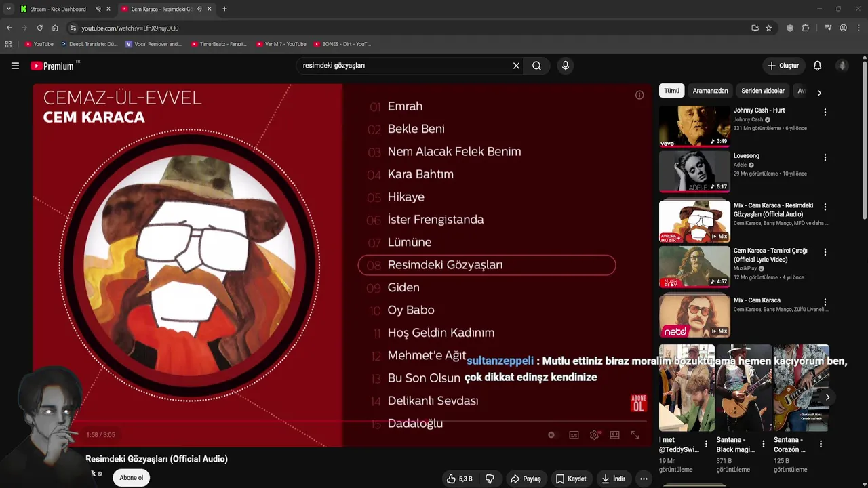Reload the page
Image resolution: width=868 pixels, height=488 pixels.
tap(39, 28)
